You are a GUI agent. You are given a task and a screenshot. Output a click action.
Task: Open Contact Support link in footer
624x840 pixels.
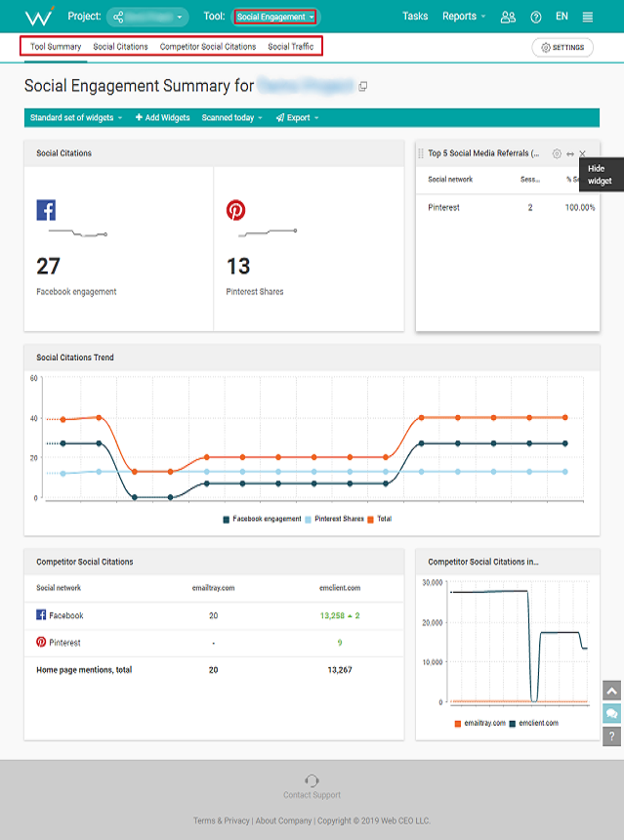pyautogui.click(x=312, y=795)
